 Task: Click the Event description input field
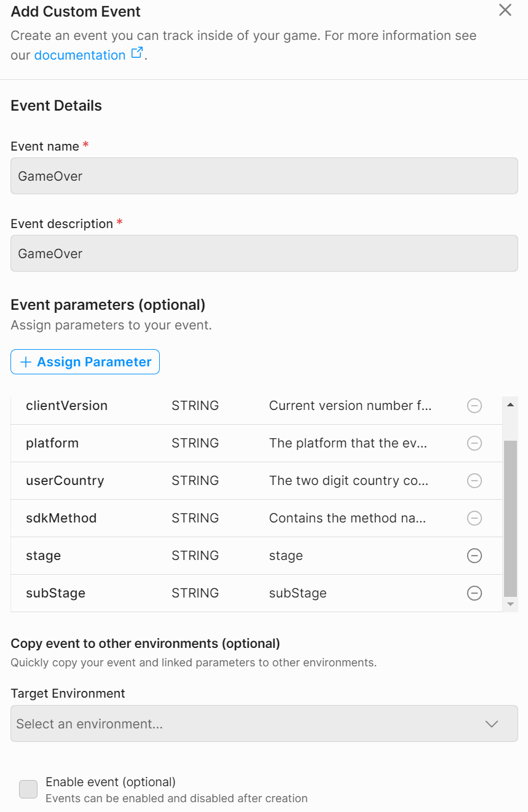click(264, 253)
